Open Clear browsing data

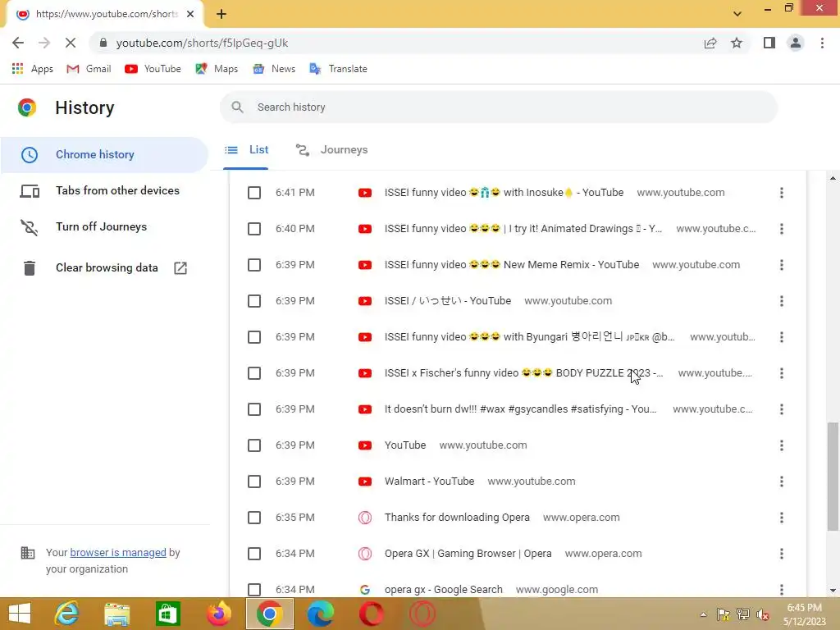click(x=104, y=268)
